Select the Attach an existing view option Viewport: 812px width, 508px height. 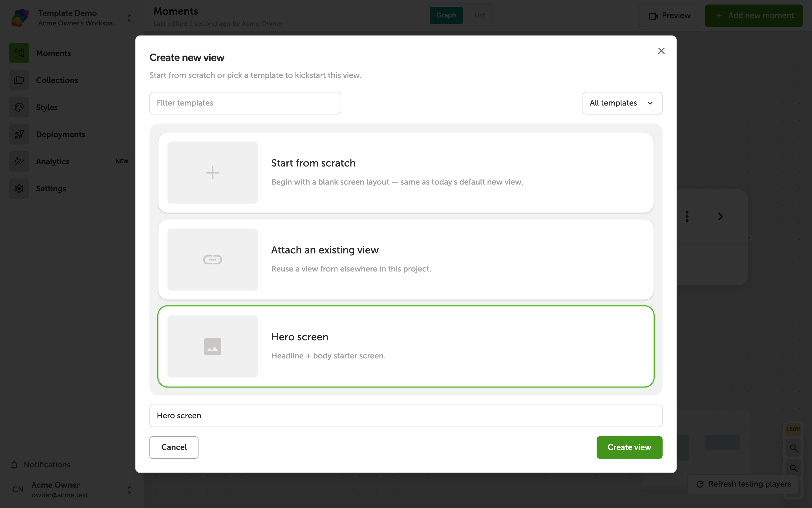[x=406, y=259]
